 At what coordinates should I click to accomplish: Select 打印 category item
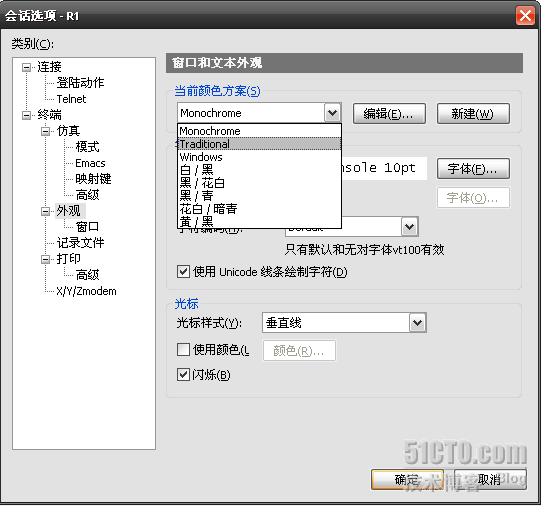click(68, 259)
